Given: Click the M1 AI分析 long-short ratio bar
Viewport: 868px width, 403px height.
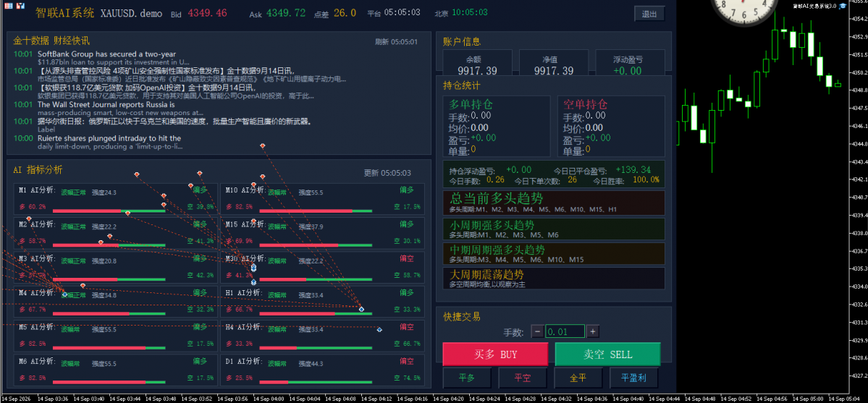Looking at the screenshot, I should coord(109,211).
